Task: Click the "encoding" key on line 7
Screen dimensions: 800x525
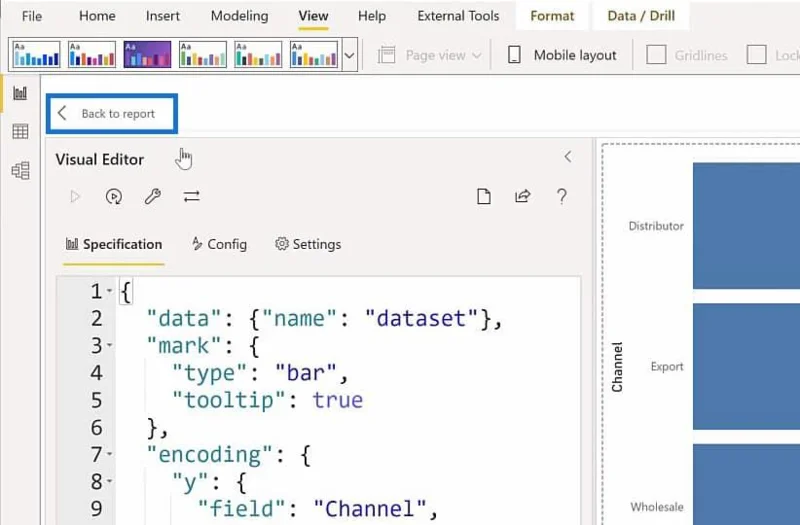Action: tap(211, 454)
